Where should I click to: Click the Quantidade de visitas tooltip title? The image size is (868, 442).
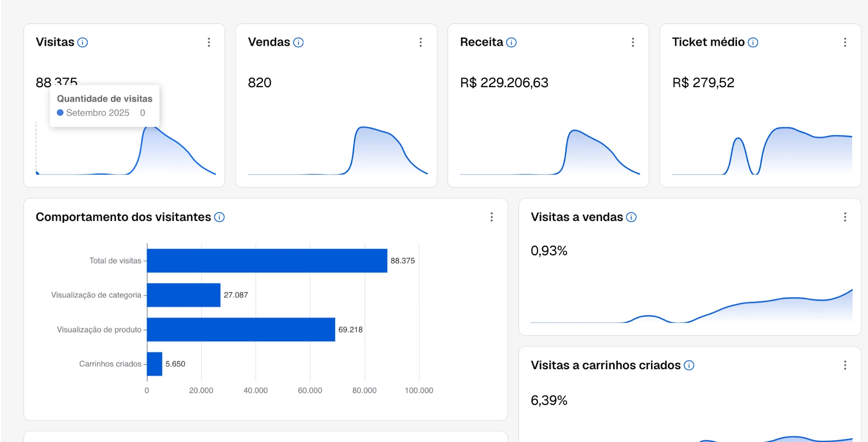pos(104,99)
